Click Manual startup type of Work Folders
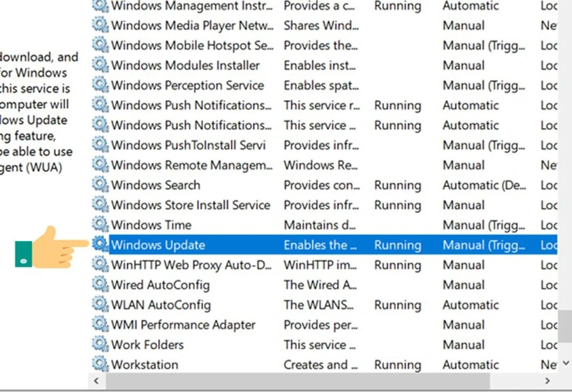Viewport: 572px width, 392px height. [x=464, y=345]
